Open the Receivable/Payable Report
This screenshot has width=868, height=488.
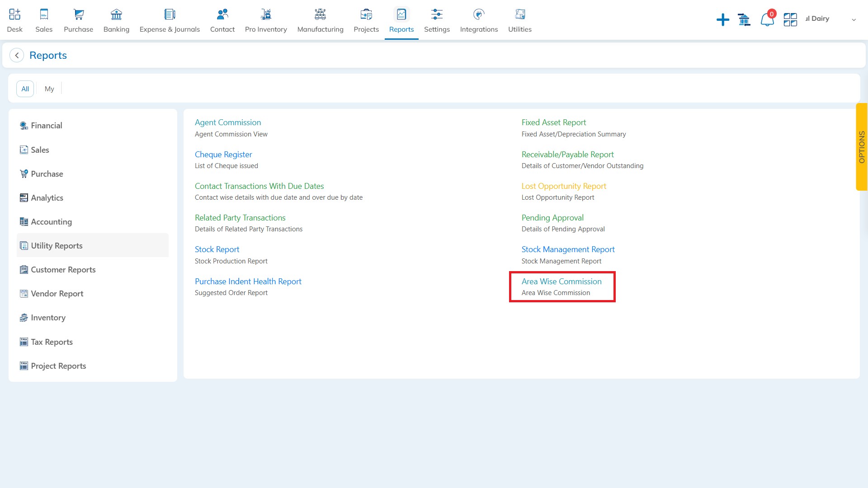point(568,155)
